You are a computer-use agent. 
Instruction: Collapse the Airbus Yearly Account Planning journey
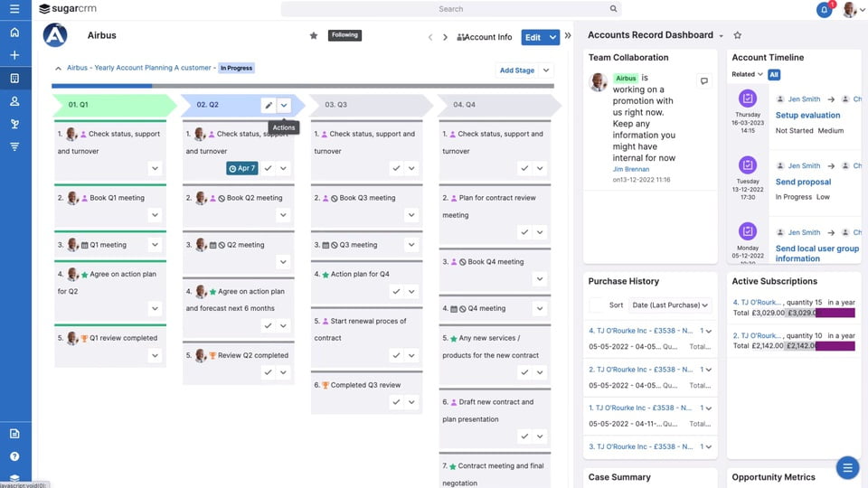[x=58, y=69]
